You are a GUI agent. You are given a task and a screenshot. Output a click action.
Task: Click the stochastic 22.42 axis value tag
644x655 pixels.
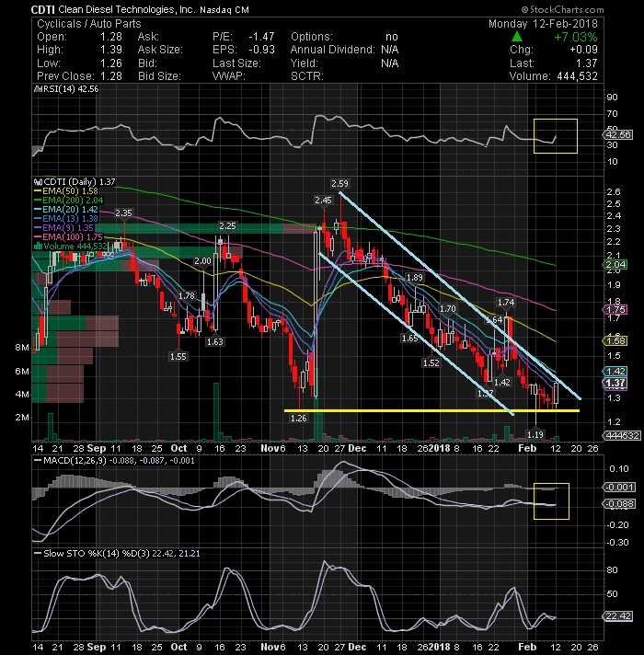click(617, 616)
